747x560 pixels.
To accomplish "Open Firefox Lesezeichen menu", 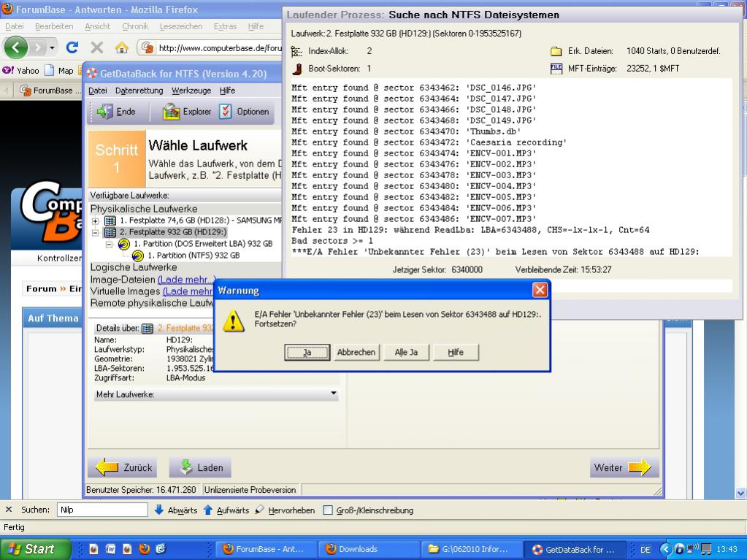I will [x=181, y=26].
